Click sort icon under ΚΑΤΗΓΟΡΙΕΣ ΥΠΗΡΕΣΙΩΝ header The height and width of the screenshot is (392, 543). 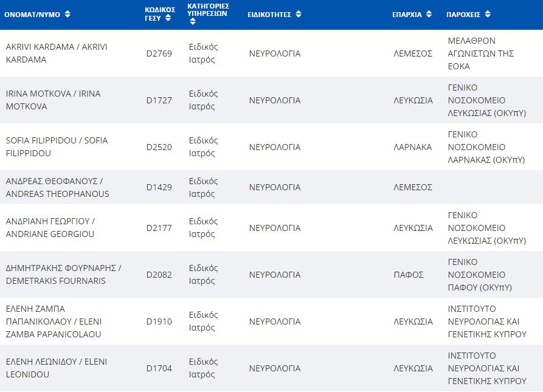(x=193, y=21)
